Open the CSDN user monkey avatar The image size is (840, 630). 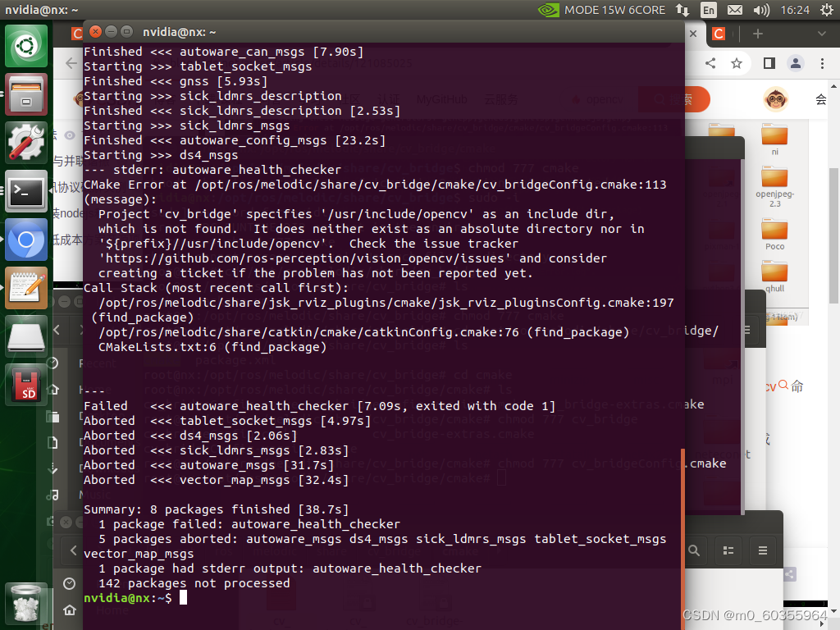pos(775,99)
